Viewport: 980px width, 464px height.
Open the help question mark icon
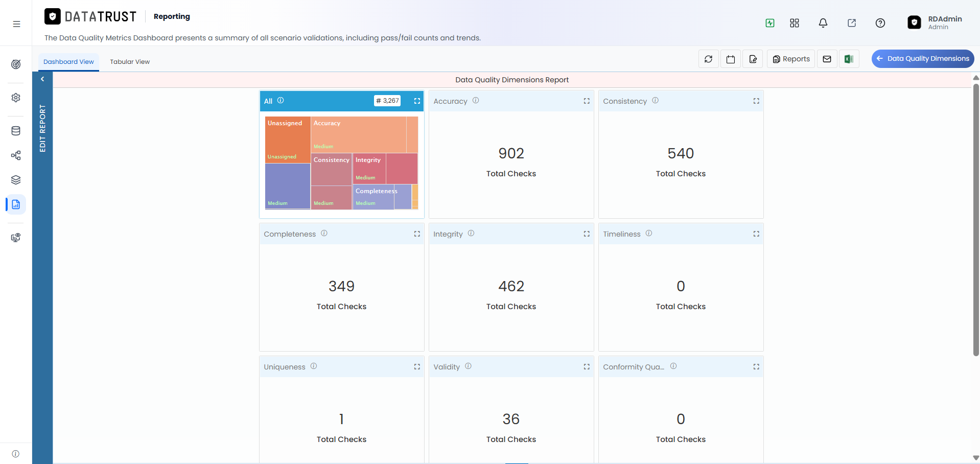pos(880,23)
